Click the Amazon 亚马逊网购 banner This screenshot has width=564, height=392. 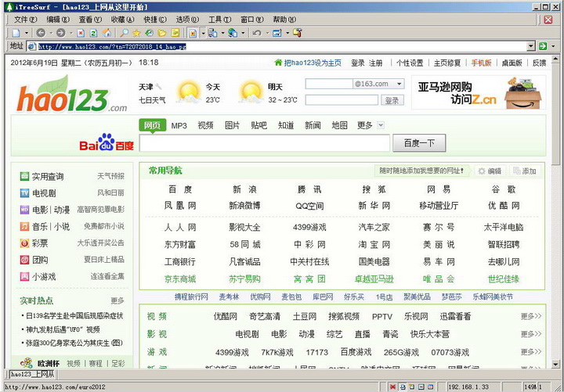pos(479,92)
